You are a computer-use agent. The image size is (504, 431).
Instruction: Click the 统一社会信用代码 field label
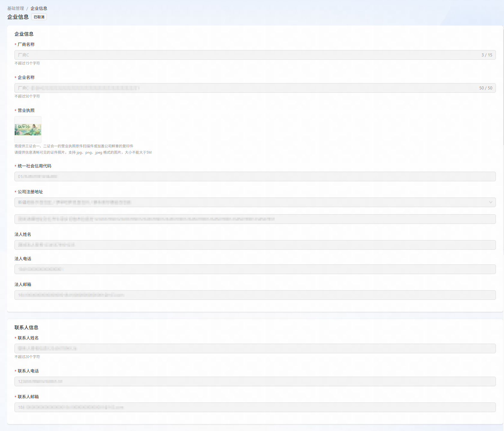point(34,166)
